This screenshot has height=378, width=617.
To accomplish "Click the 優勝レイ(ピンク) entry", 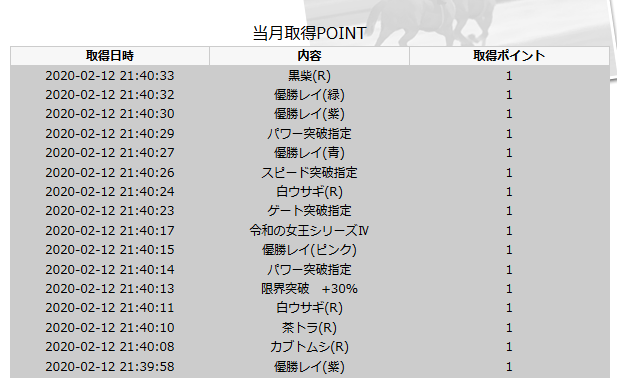I will [309, 250].
